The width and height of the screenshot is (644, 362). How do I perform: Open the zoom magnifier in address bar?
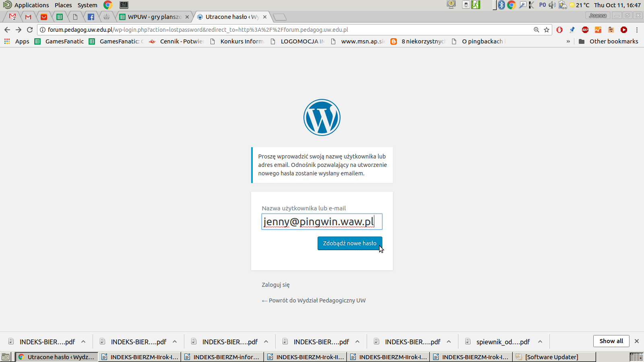pos(536,30)
